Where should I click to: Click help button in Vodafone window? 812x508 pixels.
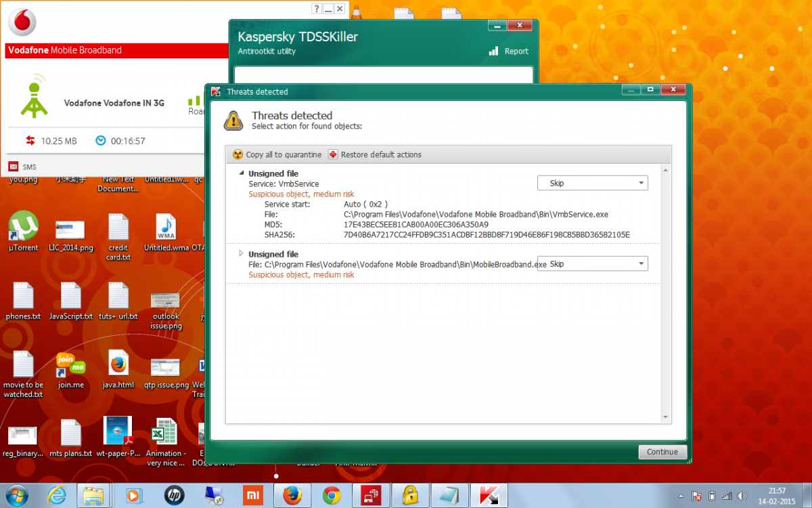tap(316, 9)
